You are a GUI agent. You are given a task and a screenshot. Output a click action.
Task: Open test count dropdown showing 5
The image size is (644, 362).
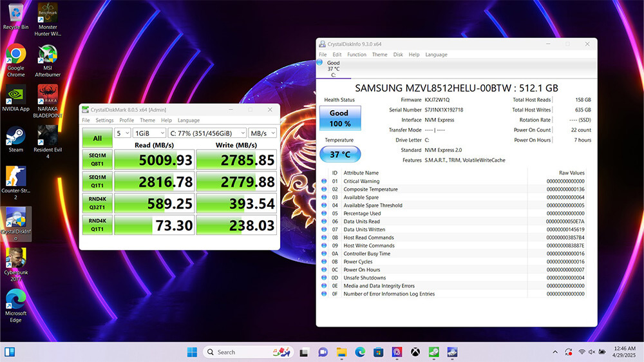point(122,133)
